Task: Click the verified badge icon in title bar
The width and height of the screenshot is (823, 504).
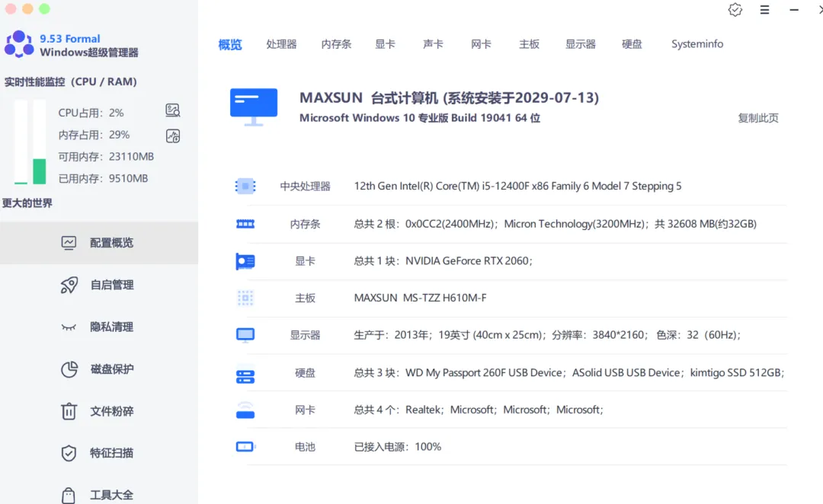Action: pos(735,9)
